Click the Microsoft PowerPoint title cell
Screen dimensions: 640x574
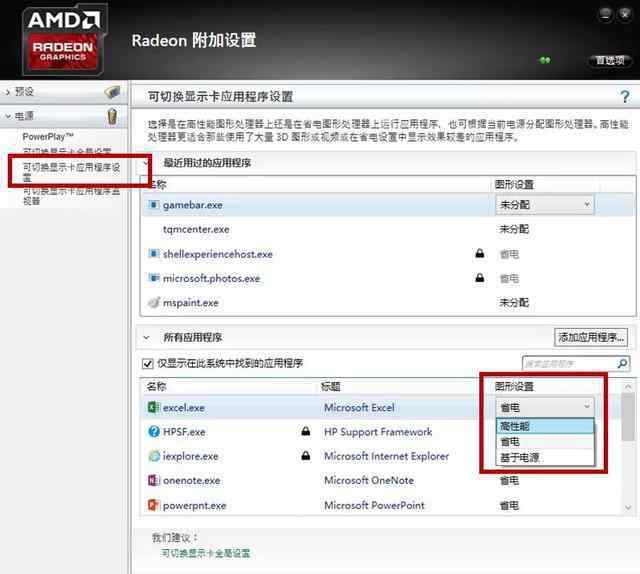click(x=374, y=505)
